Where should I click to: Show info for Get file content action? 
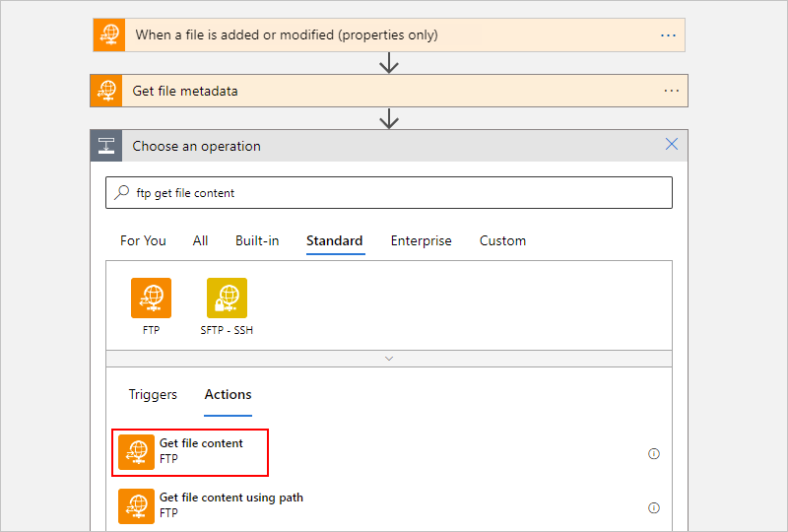coord(653,454)
